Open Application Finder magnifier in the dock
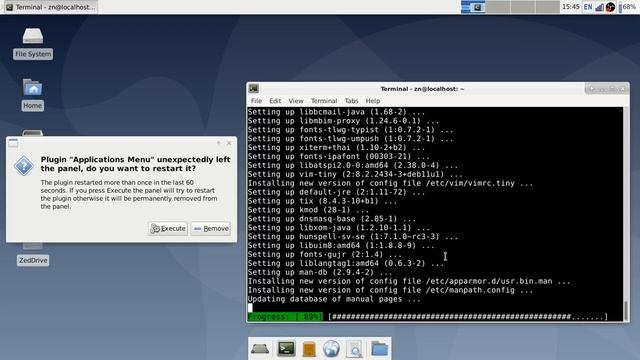This screenshot has width=640, height=360. coord(354,349)
